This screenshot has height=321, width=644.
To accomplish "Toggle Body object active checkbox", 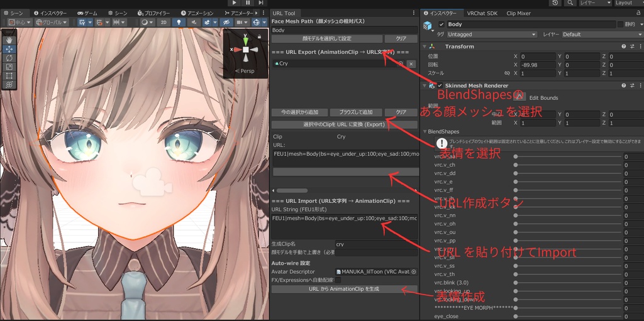I will [441, 24].
